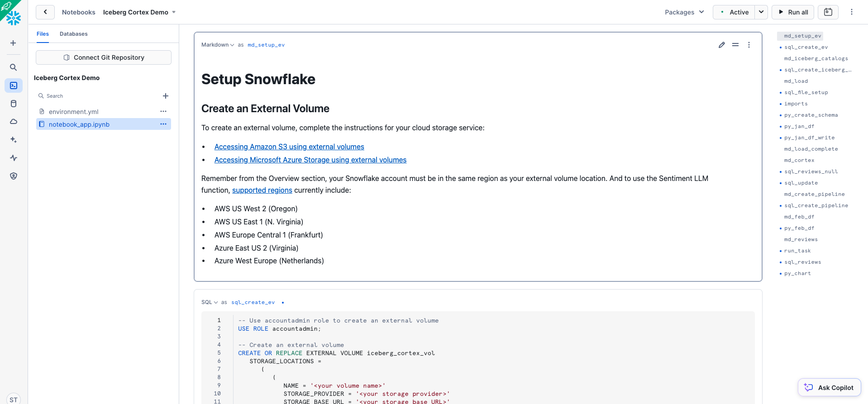Expand the Packages dropdown

(x=684, y=12)
